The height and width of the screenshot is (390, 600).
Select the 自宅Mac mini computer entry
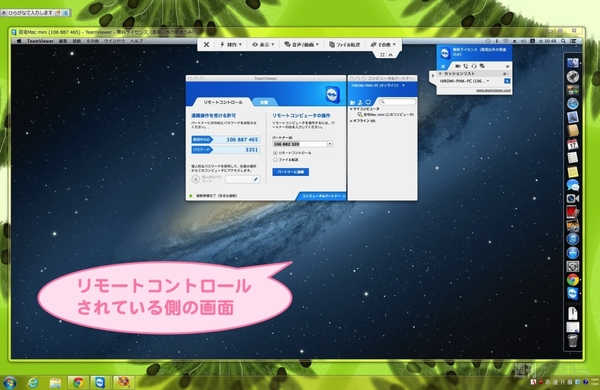click(x=386, y=114)
